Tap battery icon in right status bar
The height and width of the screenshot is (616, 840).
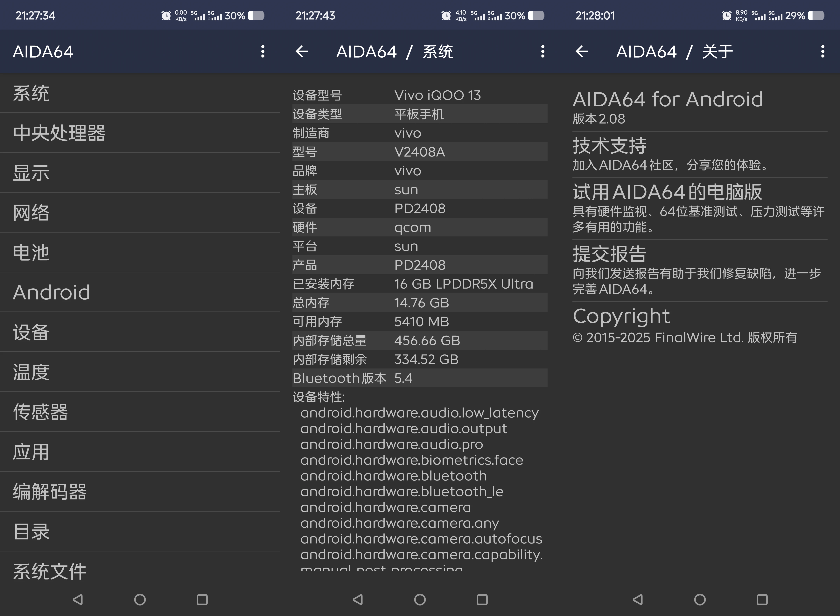point(816,16)
